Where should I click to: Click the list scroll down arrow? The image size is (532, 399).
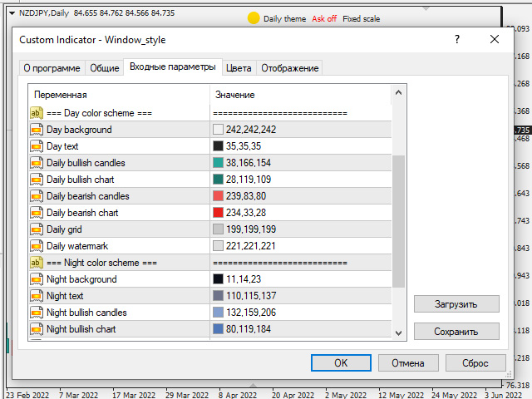399,333
